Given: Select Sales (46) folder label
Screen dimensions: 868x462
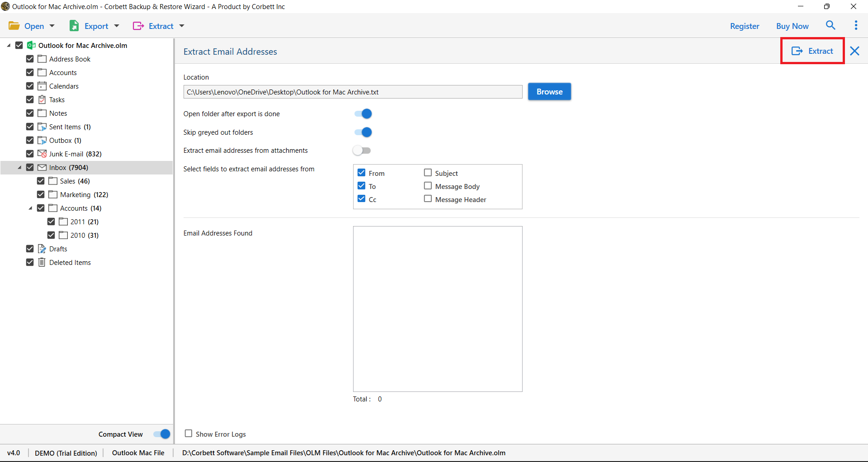Looking at the screenshot, I should (x=75, y=181).
